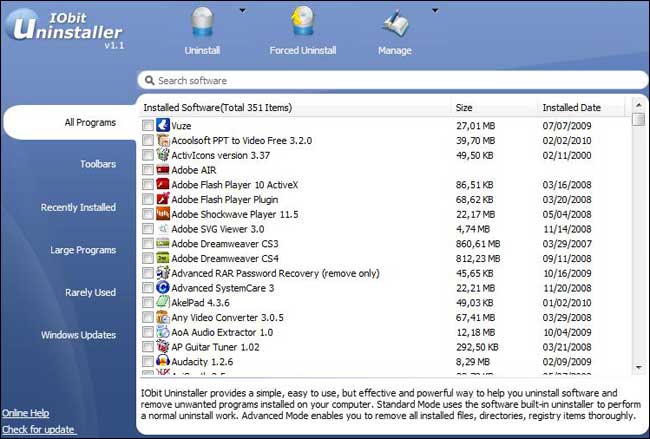Viewport: 650px width, 439px height.
Task: Click the Check for update link
Action: pyautogui.click(x=38, y=430)
